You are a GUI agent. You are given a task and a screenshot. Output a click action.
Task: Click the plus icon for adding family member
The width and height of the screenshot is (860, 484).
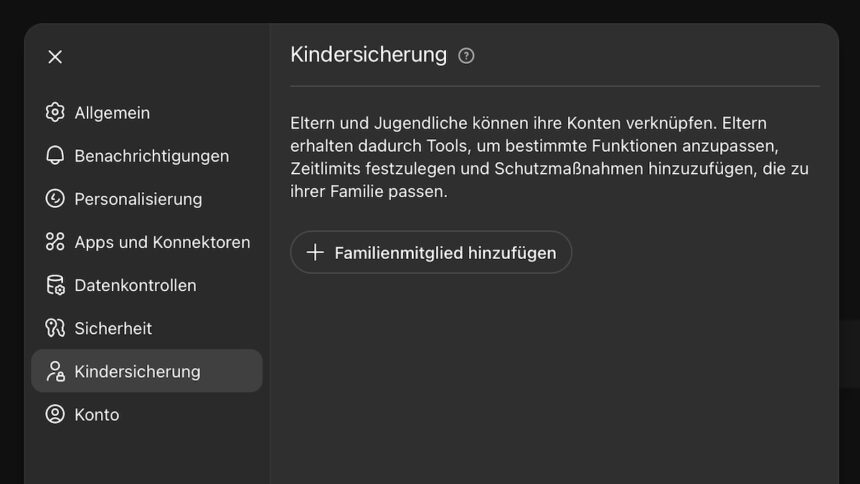(x=315, y=252)
